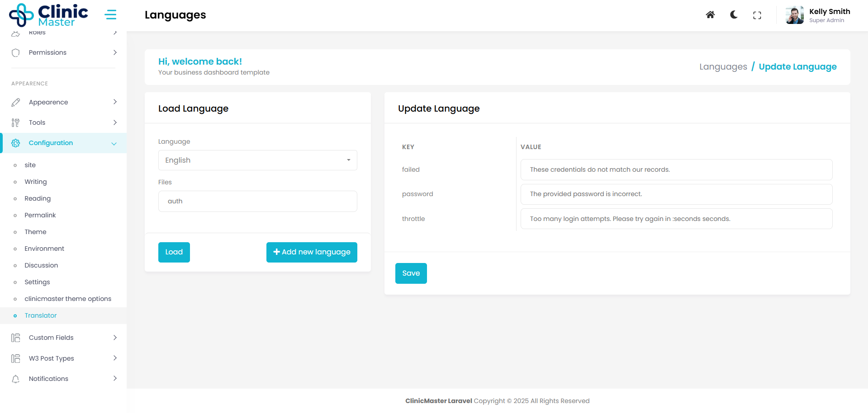Click the home icon in header
Viewport: 868px width, 413px height.
tap(710, 15)
